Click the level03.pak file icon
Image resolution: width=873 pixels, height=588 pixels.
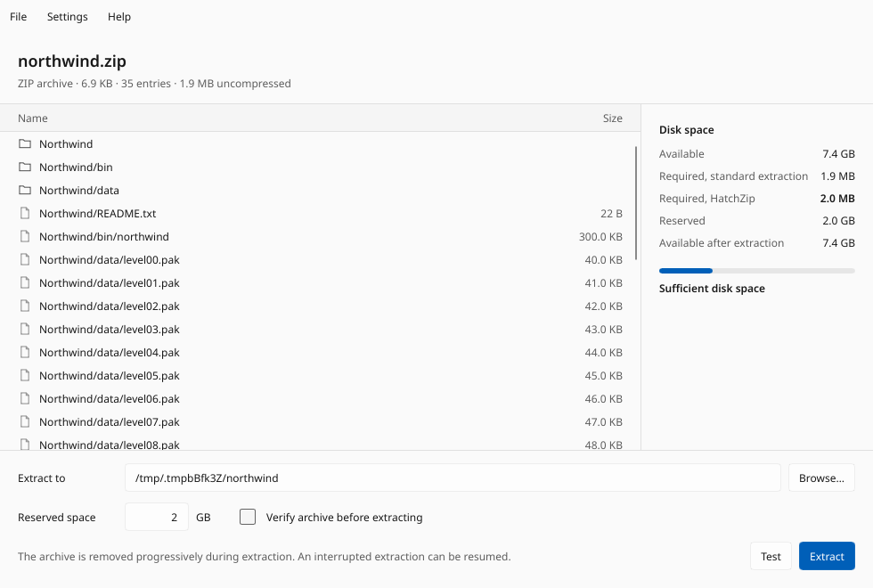pos(25,330)
